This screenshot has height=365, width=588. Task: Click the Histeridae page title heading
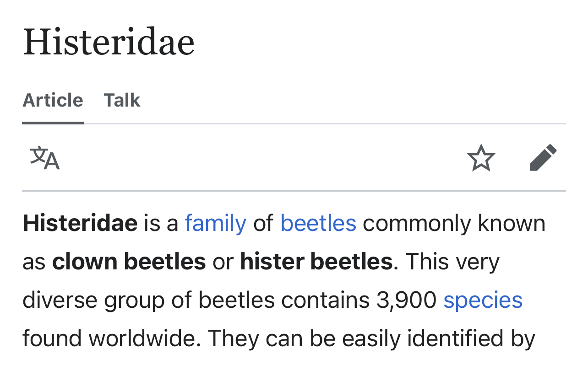click(x=109, y=42)
